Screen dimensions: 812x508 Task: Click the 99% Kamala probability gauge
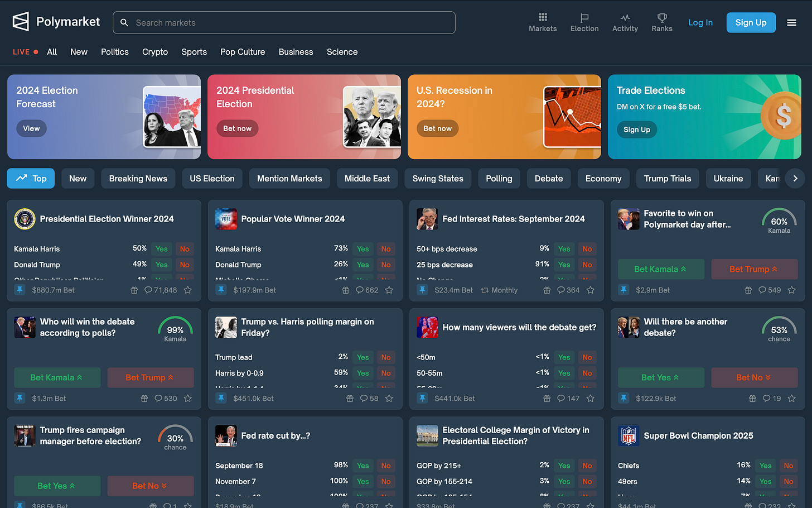click(175, 329)
